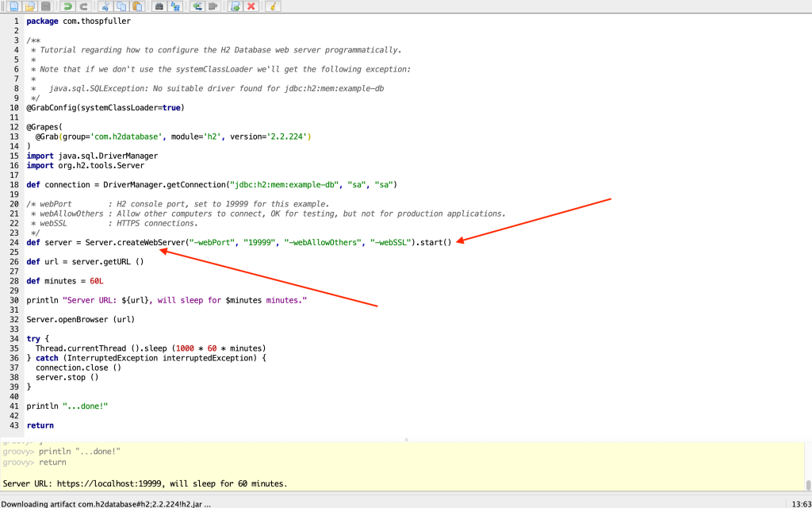
Task: Click "jdbc:h2:mem:example-db" string on line 18
Action: tap(283, 184)
